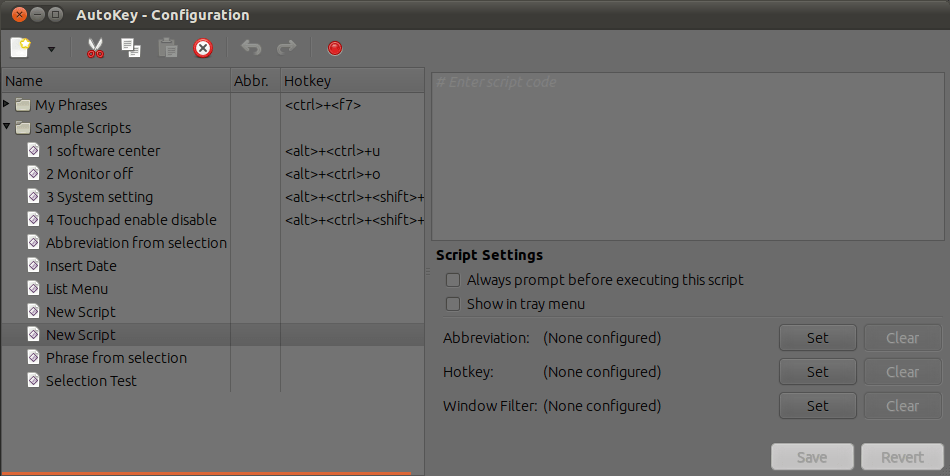Click Clear button for Window Filter
Screen dimensions: 950x476
pos(902,406)
